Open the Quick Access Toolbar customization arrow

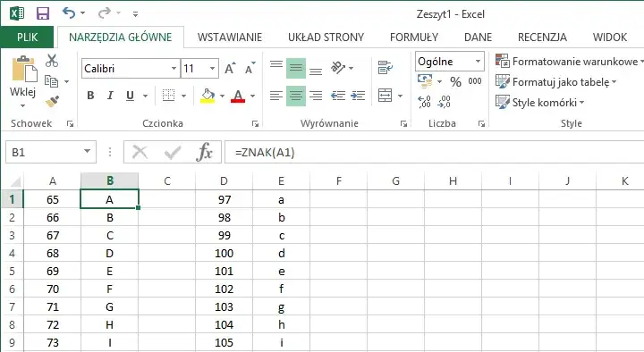tap(136, 14)
